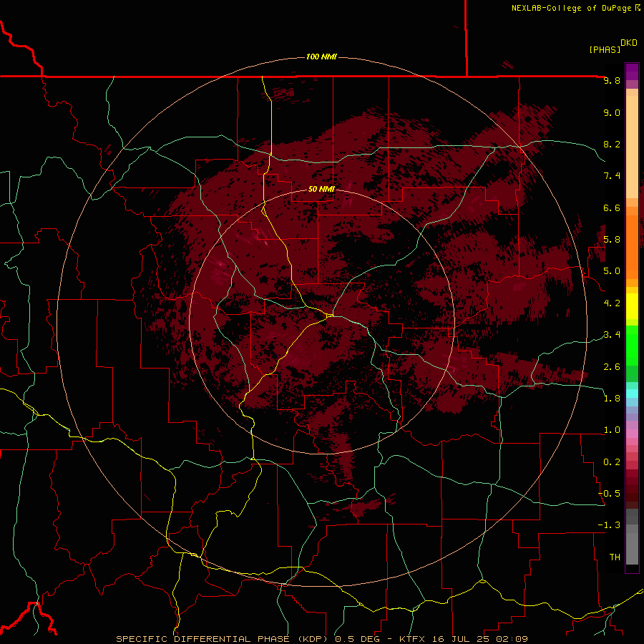Click the DKD legend label
The height and width of the screenshot is (644, 644).
(629, 43)
